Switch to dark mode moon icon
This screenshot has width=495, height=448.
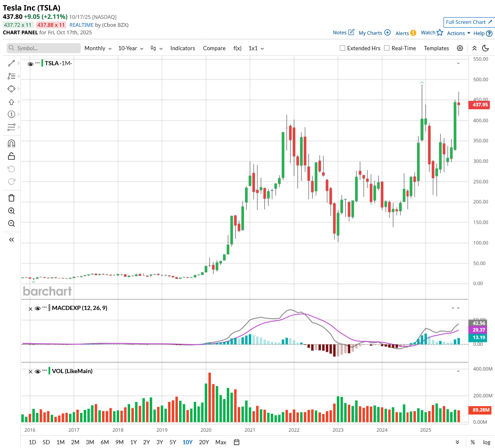tap(486, 48)
